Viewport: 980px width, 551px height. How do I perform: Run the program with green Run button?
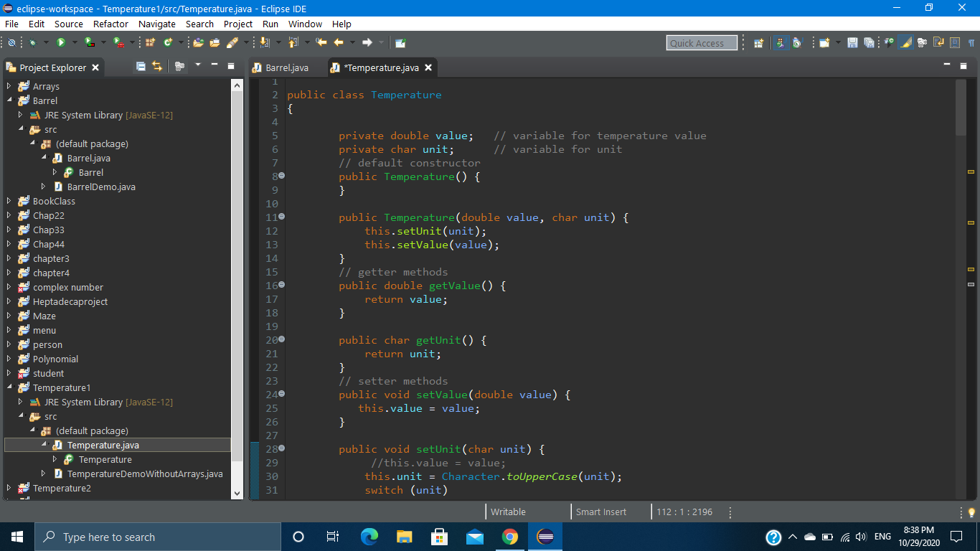click(x=61, y=42)
